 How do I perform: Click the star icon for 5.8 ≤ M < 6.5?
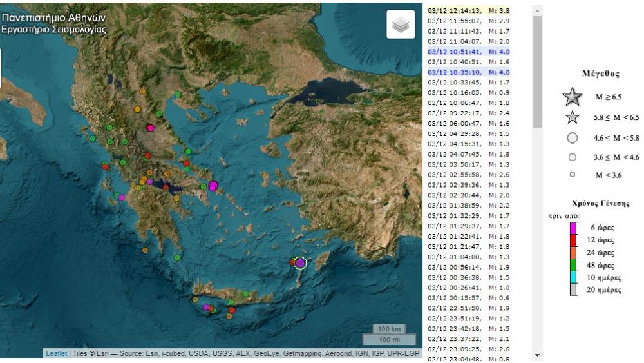tap(572, 117)
